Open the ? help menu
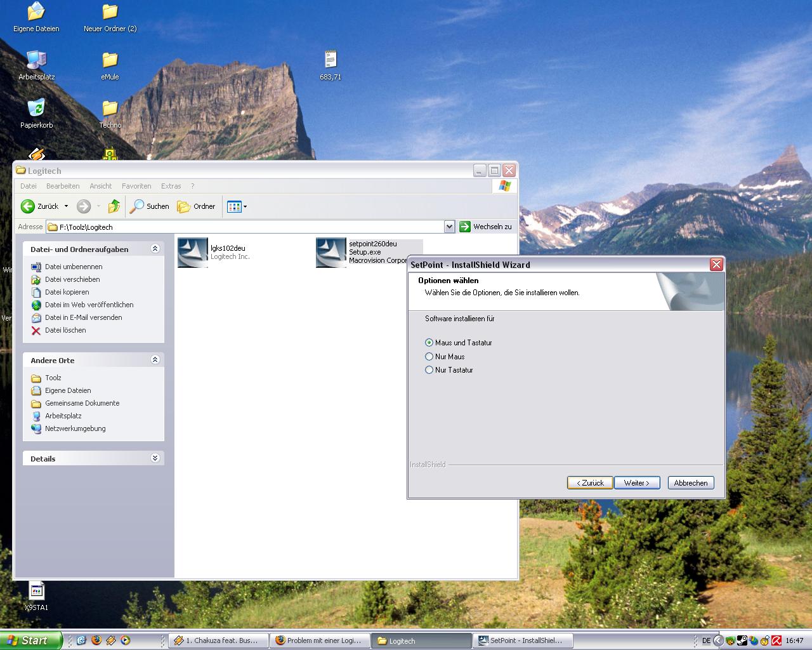 coord(192,186)
